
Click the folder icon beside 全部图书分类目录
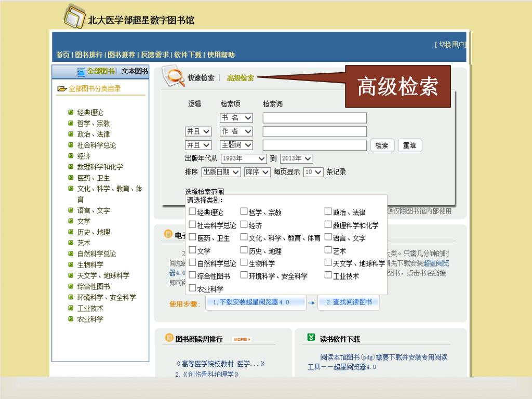[62, 88]
